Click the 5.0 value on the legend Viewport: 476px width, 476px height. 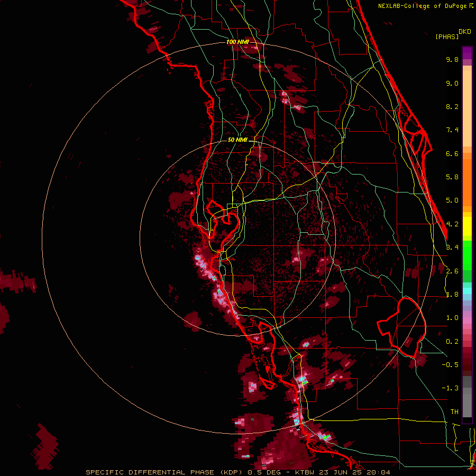click(452, 200)
